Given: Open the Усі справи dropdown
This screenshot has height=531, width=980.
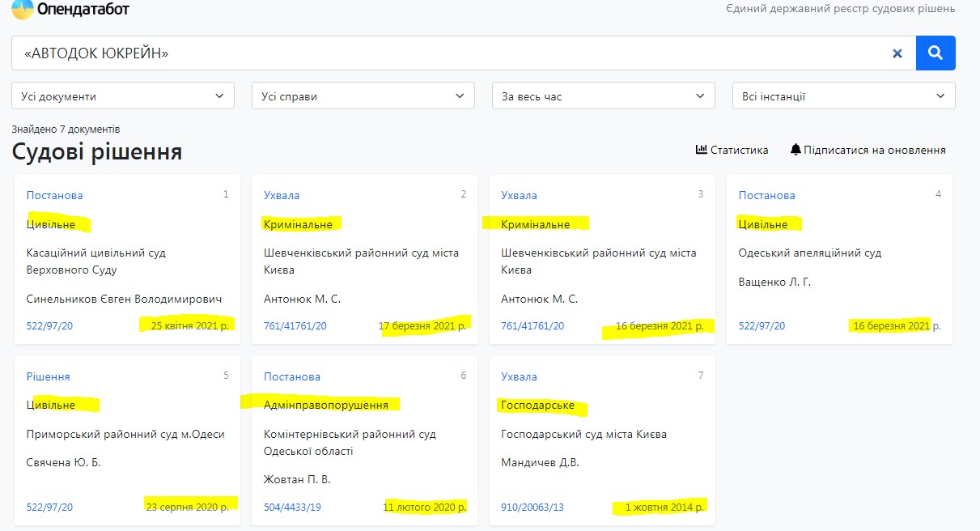Looking at the screenshot, I should [x=363, y=96].
